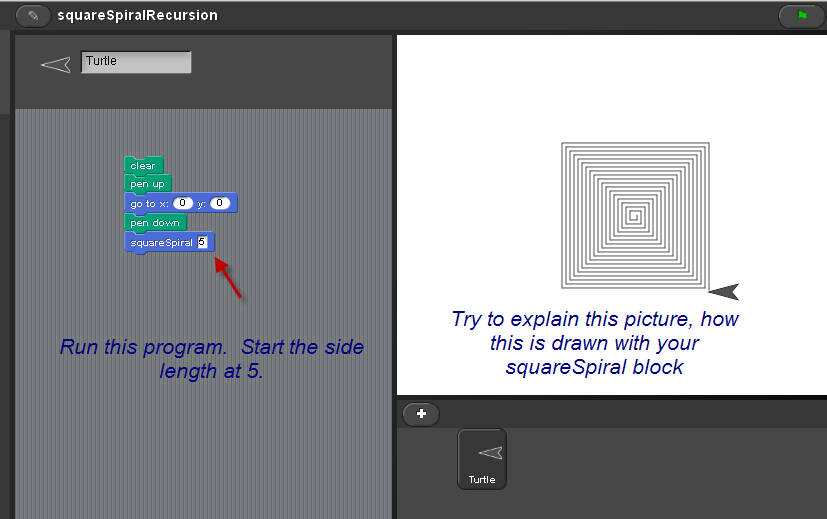The image size is (827, 519).
Task: Edit the x value in go to block
Action: click(x=182, y=203)
